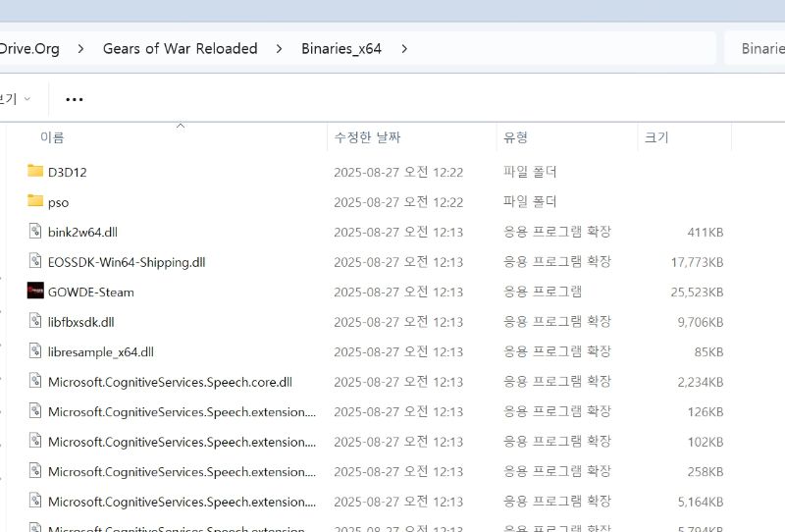This screenshot has height=532, width=785.
Task: Click the Binaries_x64 breadcrumb
Action: pos(341,49)
